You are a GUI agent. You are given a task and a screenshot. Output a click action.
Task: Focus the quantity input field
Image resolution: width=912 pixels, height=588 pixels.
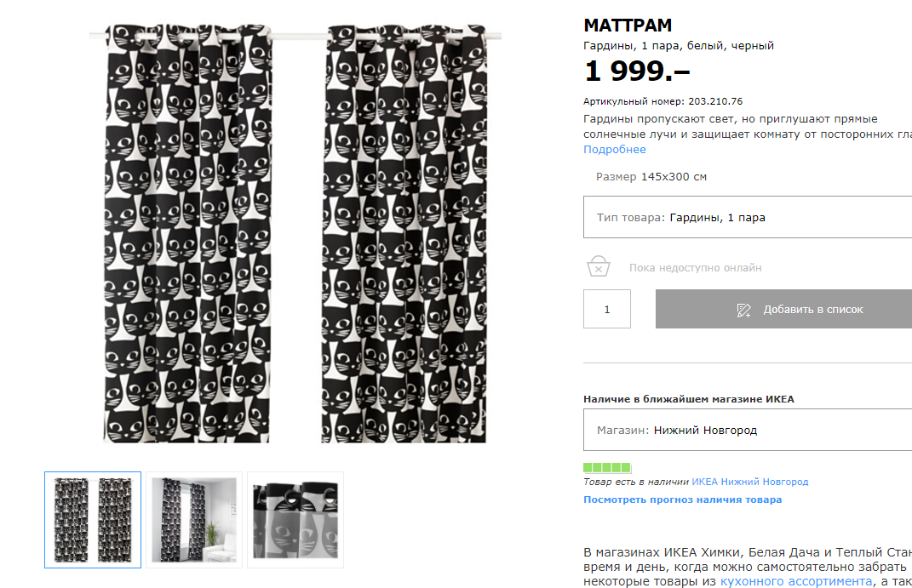[x=607, y=310]
